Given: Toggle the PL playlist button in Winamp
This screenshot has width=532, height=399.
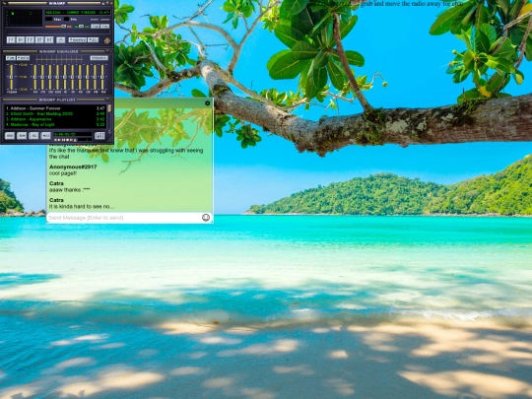Looking at the screenshot, I should pyautogui.click(x=105, y=27).
